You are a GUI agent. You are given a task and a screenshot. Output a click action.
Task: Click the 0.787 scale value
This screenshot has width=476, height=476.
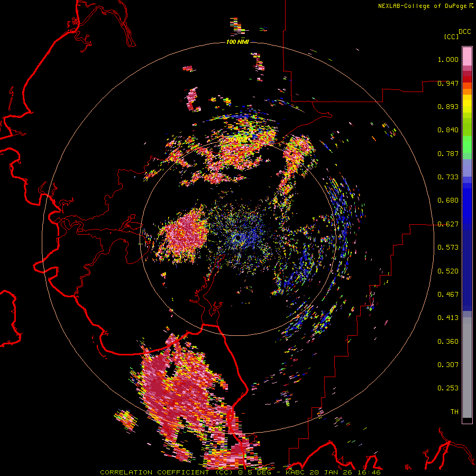[448, 153]
